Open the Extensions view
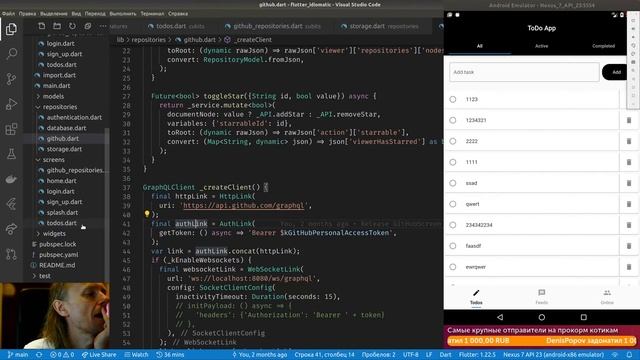640x360 pixels. pyautogui.click(x=11, y=129)
